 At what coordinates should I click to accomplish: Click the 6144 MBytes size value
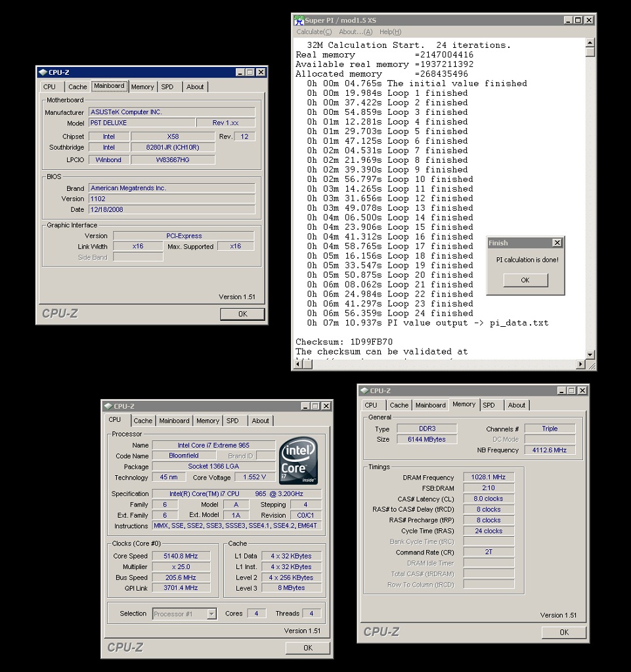pyautogui.click(x=427, y=439)
